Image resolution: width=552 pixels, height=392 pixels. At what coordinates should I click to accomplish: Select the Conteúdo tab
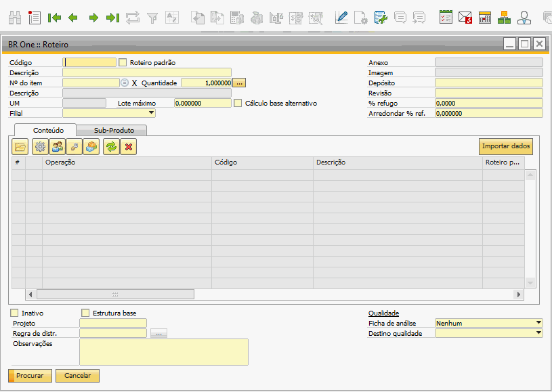[49, 130]
